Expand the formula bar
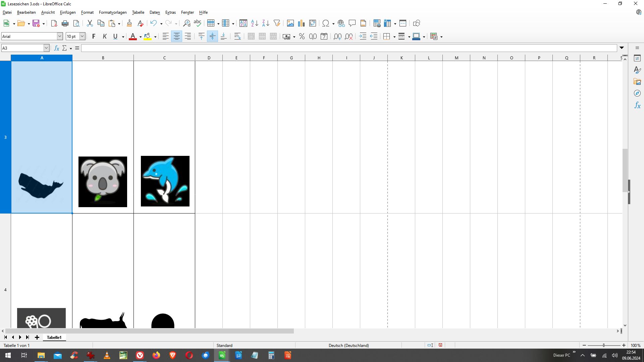The height and width of the screenshot is (362, 644). coord(622,48)
